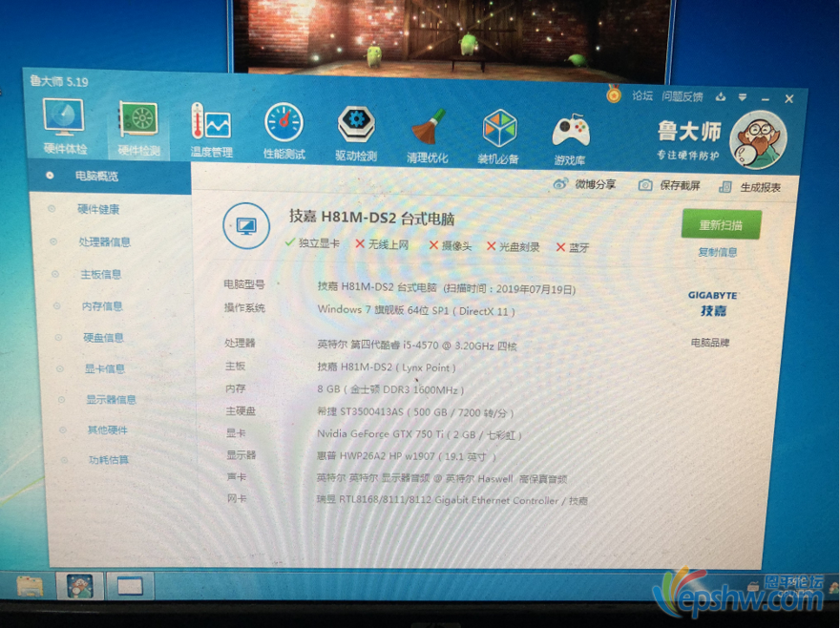Click the 技嘉 H81M-DS2 台式电脑 heading
Image resolution: width=840 pixels, height=628 pixels.
tap(371, 218)
